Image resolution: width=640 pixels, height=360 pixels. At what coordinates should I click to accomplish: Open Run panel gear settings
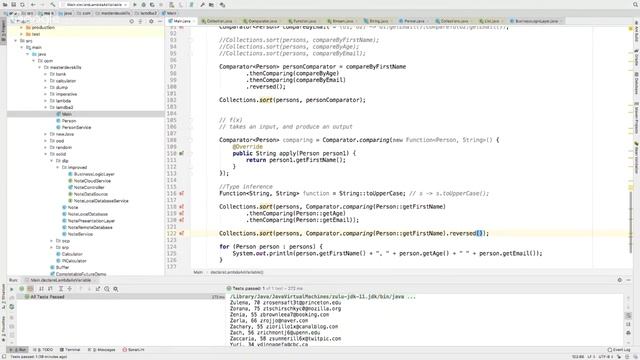click(620, 280)
